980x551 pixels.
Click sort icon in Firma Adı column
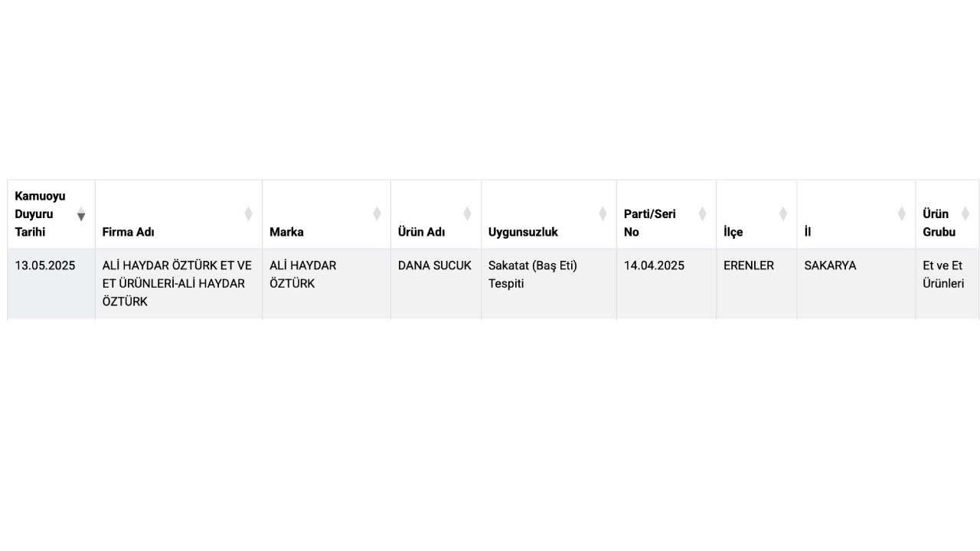click(248, 214)
